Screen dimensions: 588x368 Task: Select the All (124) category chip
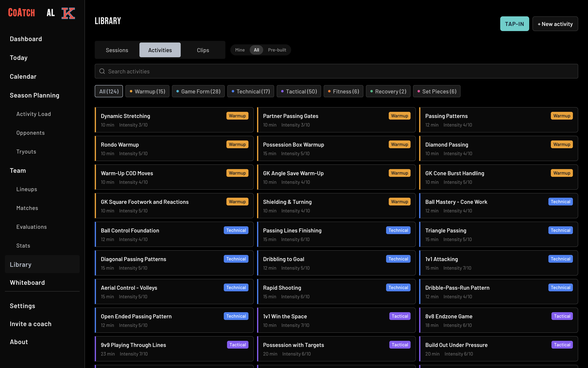pos(109,91)
